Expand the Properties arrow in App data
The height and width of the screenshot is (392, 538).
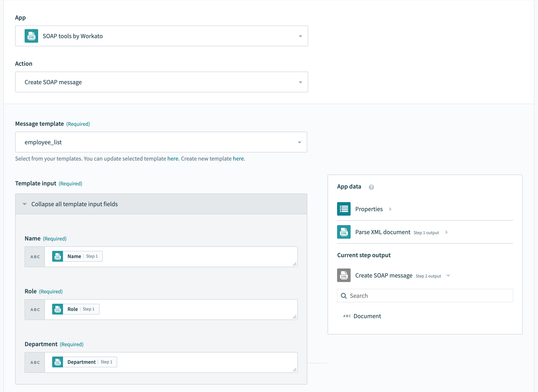[x=390, y=209]
